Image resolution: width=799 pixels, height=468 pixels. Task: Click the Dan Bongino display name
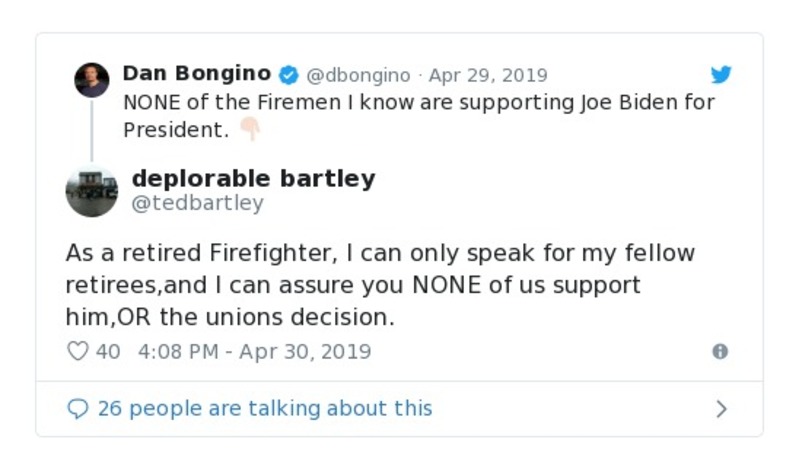196,74
